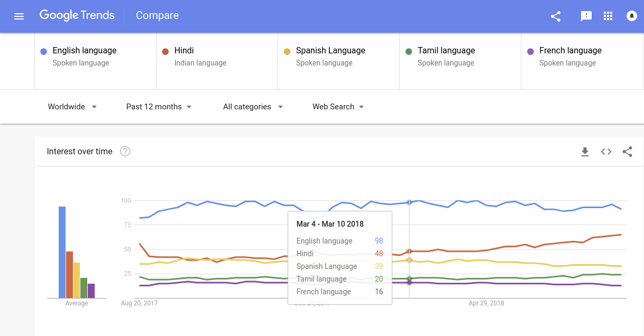
Task: Click the embed code icon
Action: click(x=606, y=152)
